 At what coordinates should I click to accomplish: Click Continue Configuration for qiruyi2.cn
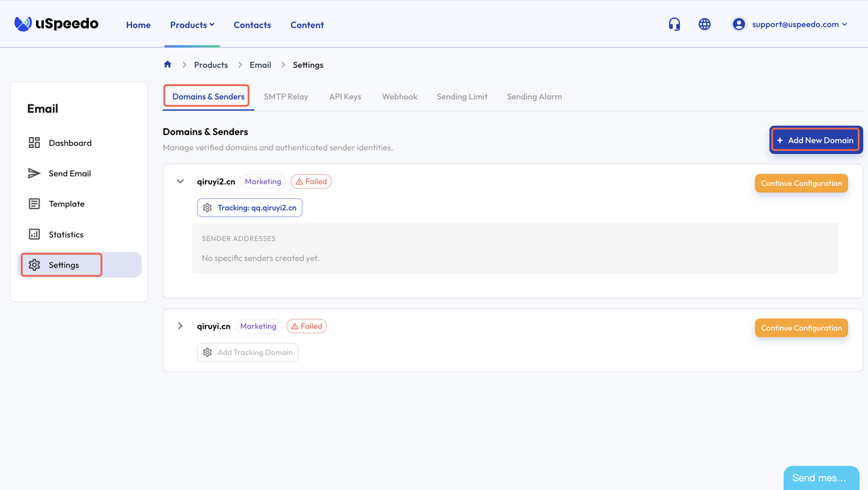[801, 183]
